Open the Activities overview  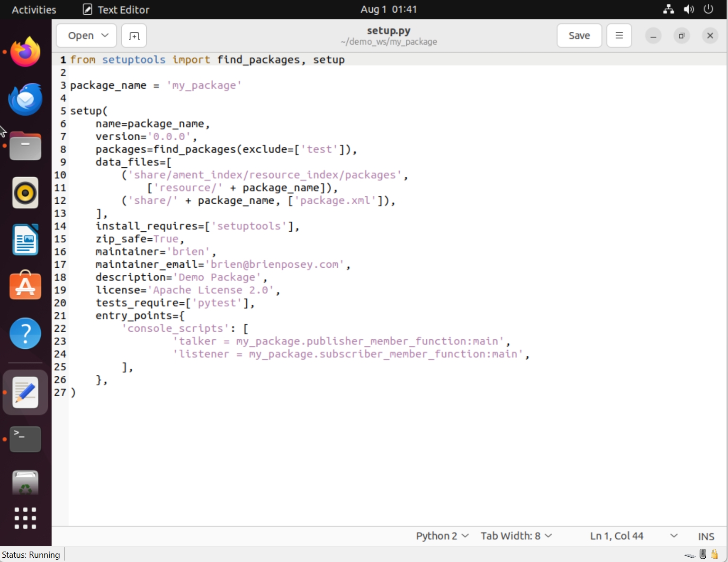(33, 9)
